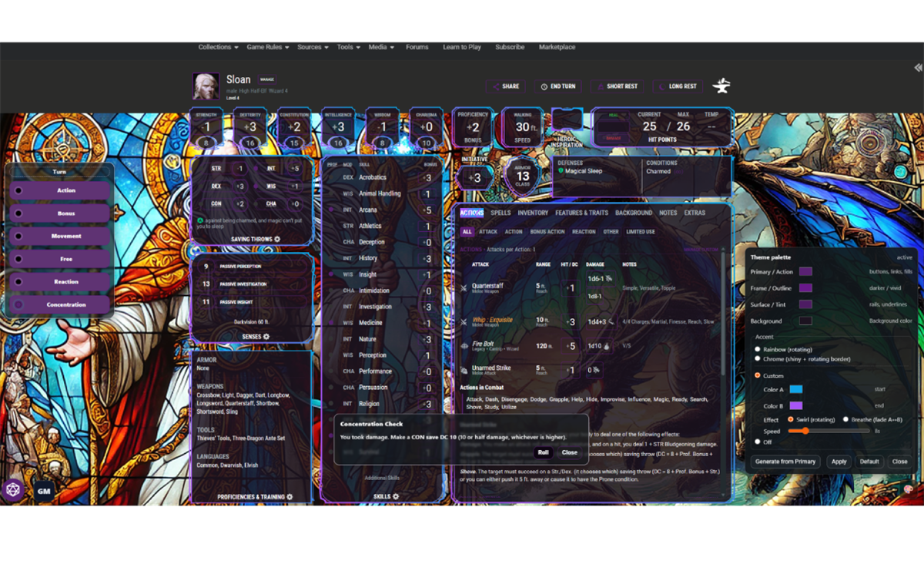924x578 pixels.
Task: Open Proficiencies & Training gear
Action: coord(290,497)
